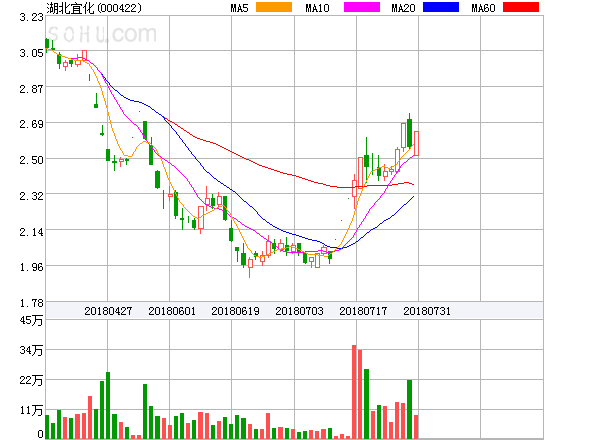Select the stock title 湖北宜化(000422)
Screen dimensions: 600x440
coord(94,8)
